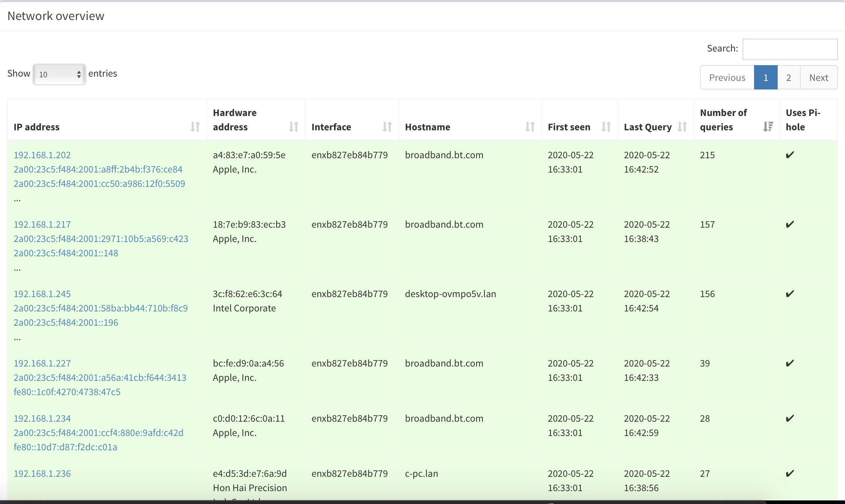845x504 pixels.
Task: Open IPv6 link ending a56a:41cb:f644:3413
Action: pos(100,378)
